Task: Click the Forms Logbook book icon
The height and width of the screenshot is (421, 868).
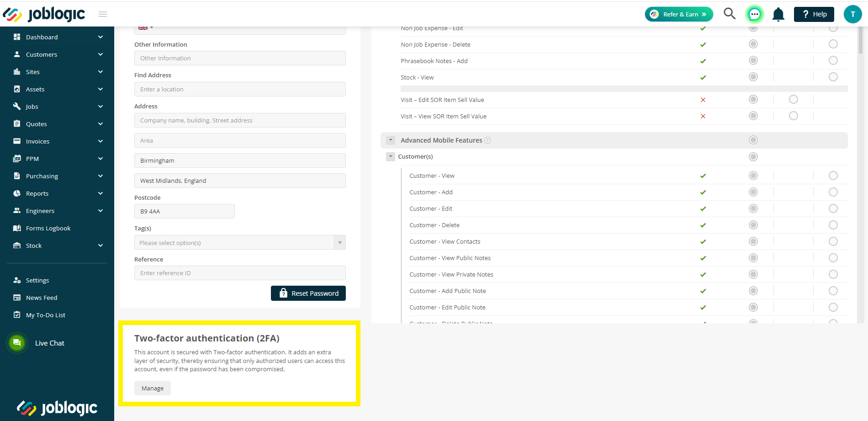Action: pyautogui.click(x=17, y=228)
